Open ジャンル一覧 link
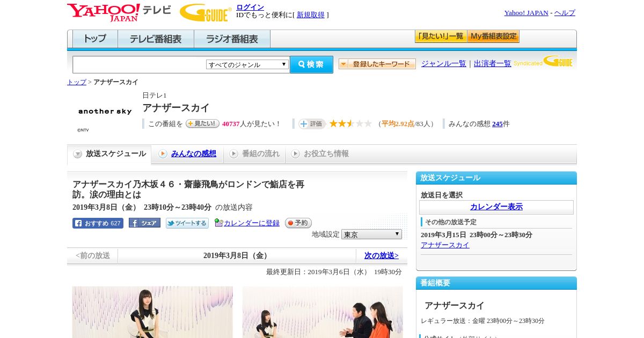 tap(444, 63)
